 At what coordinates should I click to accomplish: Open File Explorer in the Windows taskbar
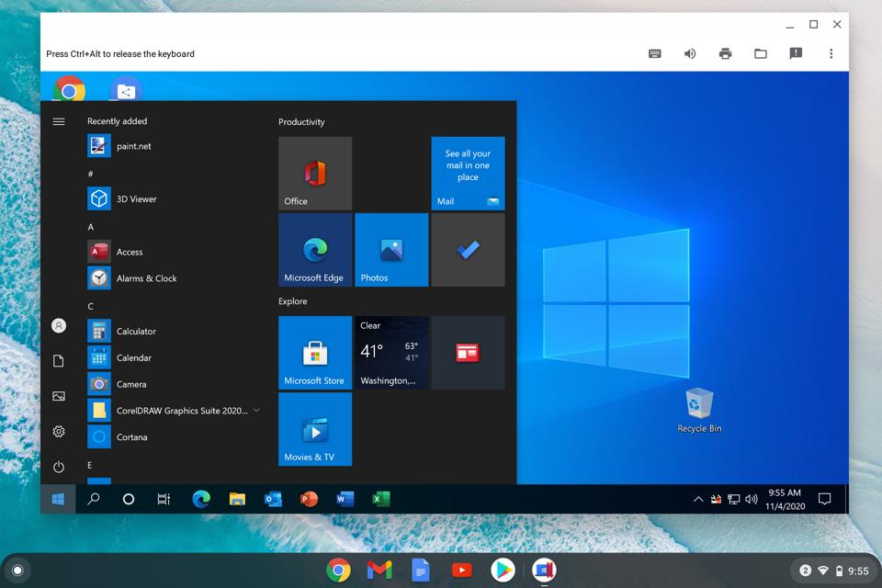coord(237,499)
